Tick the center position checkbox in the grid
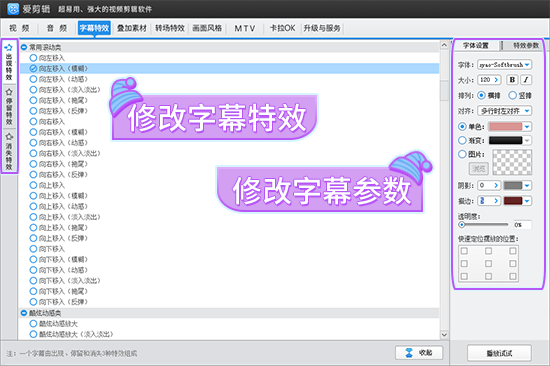This screenshot has width=550, height=366. tap(488, 263)
